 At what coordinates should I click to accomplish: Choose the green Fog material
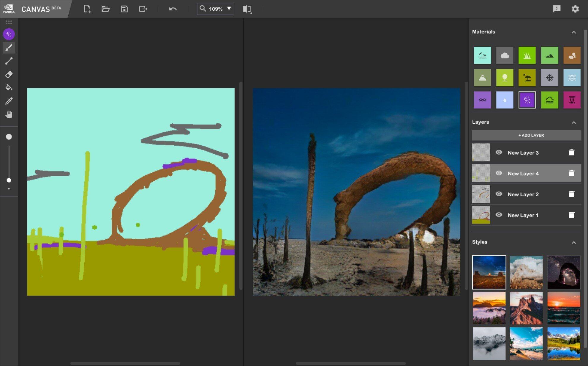(x=550, y=100)
